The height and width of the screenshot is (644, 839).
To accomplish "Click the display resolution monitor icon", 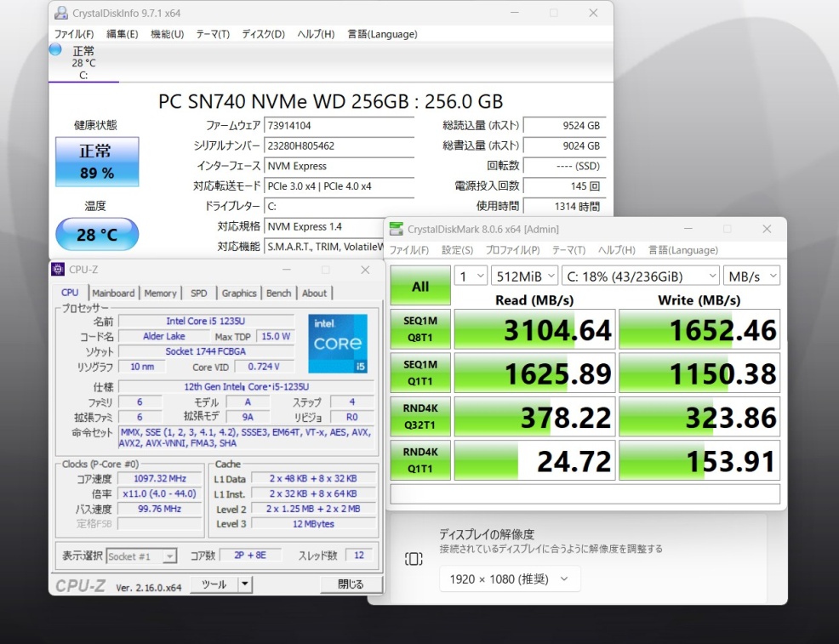I will pyautogui.click(x=414, y=559).
